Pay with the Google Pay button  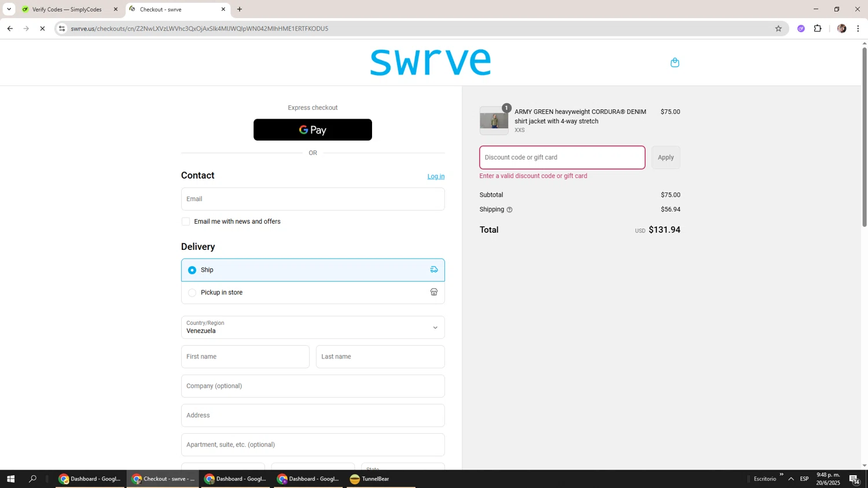click(x=312, y=130)
